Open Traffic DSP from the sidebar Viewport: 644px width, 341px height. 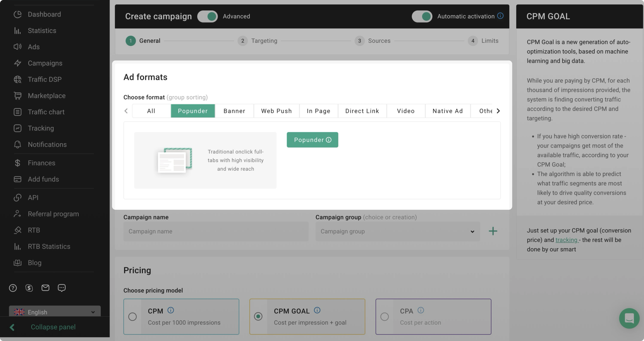pyautogui.click(x=45, y=79)
